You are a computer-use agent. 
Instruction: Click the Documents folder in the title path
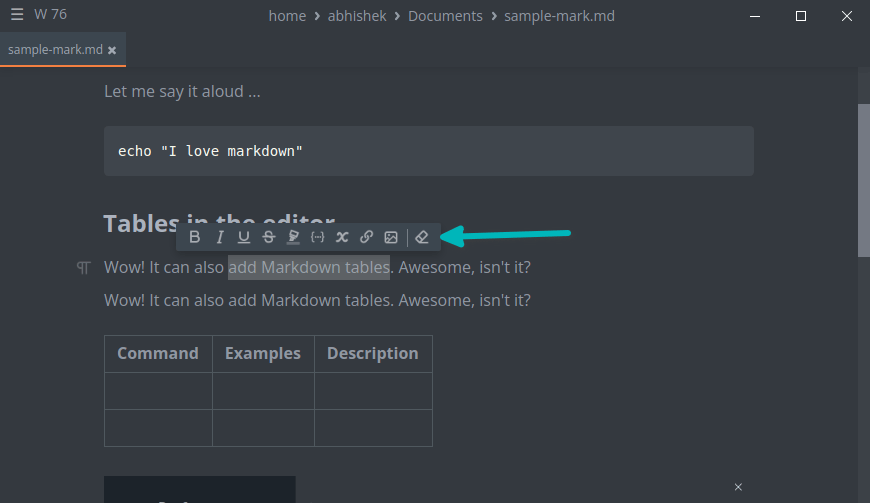(445, 16)
